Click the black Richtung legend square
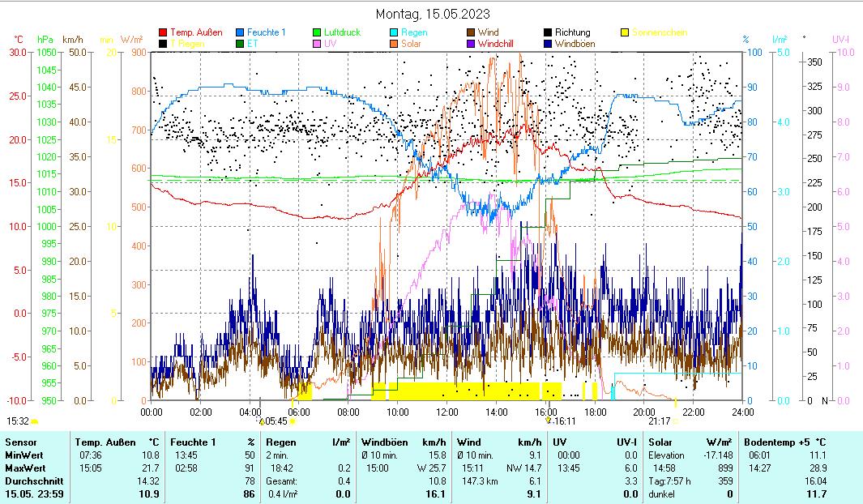The image size is (863, 504). [548, 33]
